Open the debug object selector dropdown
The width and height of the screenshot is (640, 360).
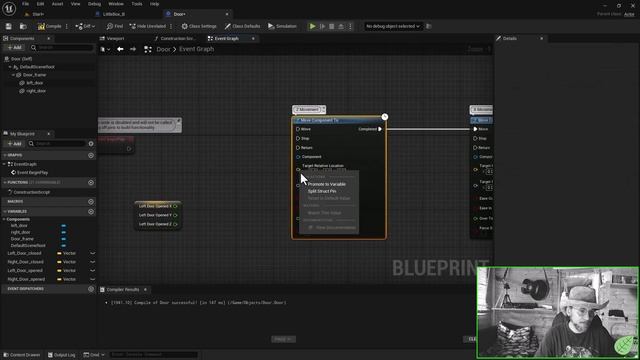[x=392, y=26]
